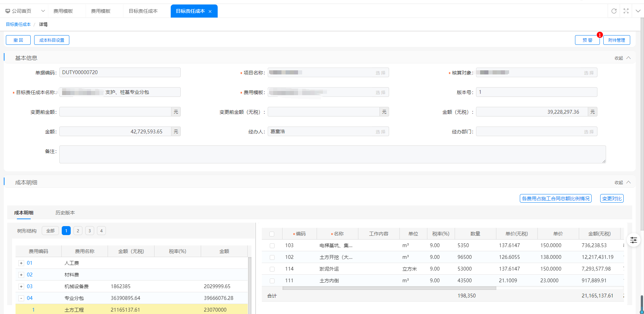Click the 变更前金额 field
Image resolution: width=644 pixels, height=314 pixels.
click(115, 112)
